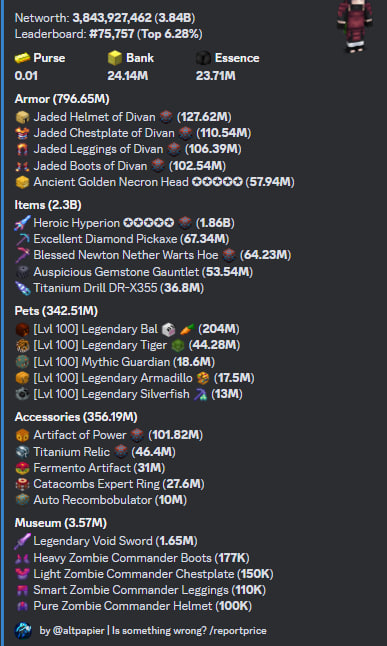Click the Heroic Hyperion sword icon
This screenshot has height=646, width=387.
click(x=22, y=223)
